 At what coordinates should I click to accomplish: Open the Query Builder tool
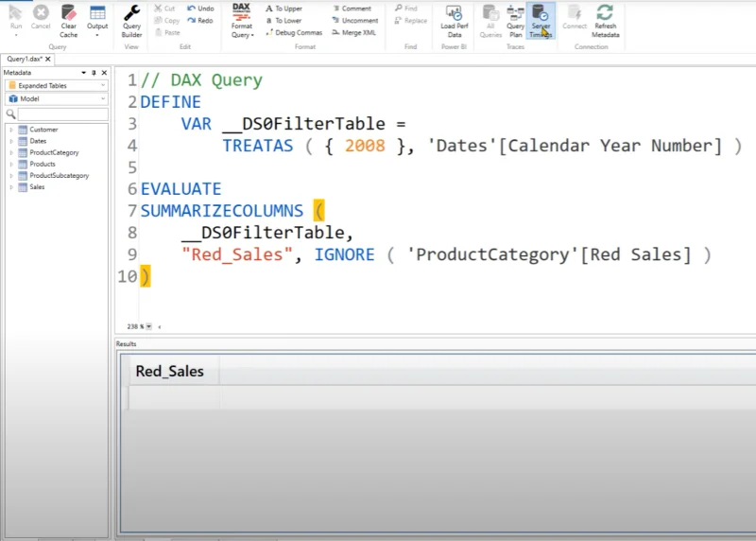131,21
